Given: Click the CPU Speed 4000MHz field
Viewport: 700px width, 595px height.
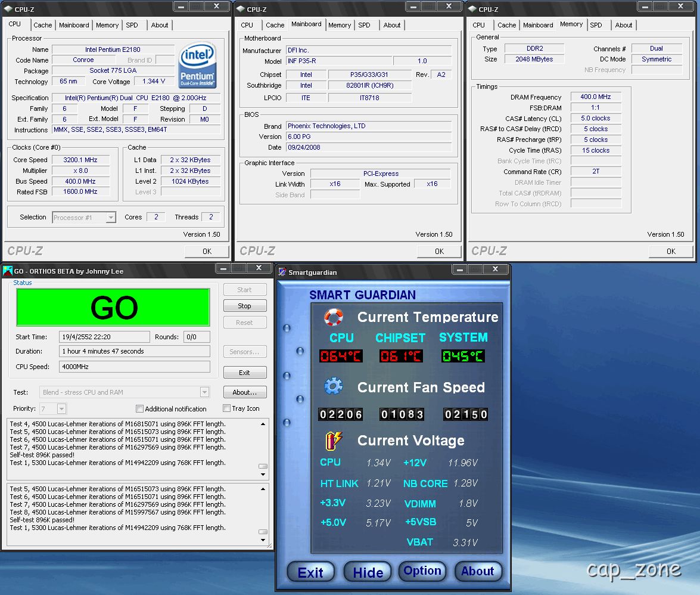Looking at the screenshot, I should click(x=135, y=367).
